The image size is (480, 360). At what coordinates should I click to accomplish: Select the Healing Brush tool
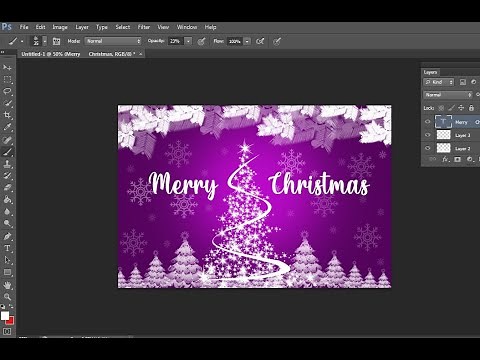point(7,140)
